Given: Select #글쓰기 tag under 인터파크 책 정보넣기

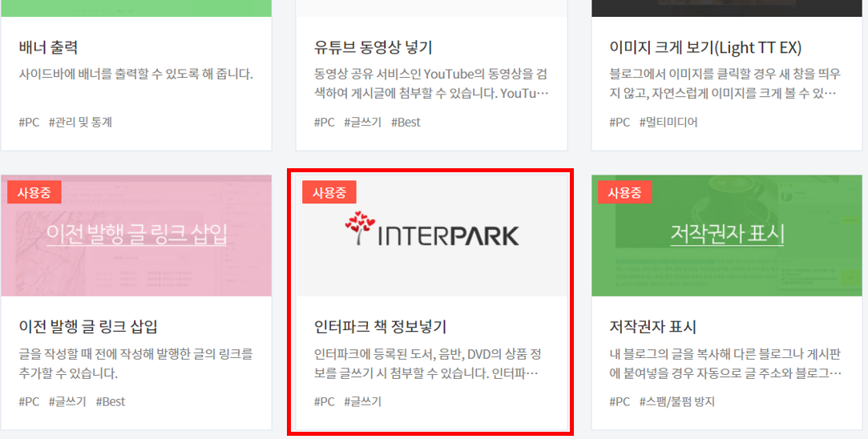Looking at the screenshot, I should click(x=362, y=401).
